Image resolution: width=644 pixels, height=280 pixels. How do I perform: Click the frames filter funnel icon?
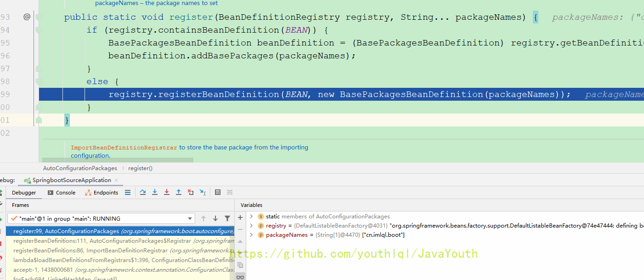click(x=227, y=219)
